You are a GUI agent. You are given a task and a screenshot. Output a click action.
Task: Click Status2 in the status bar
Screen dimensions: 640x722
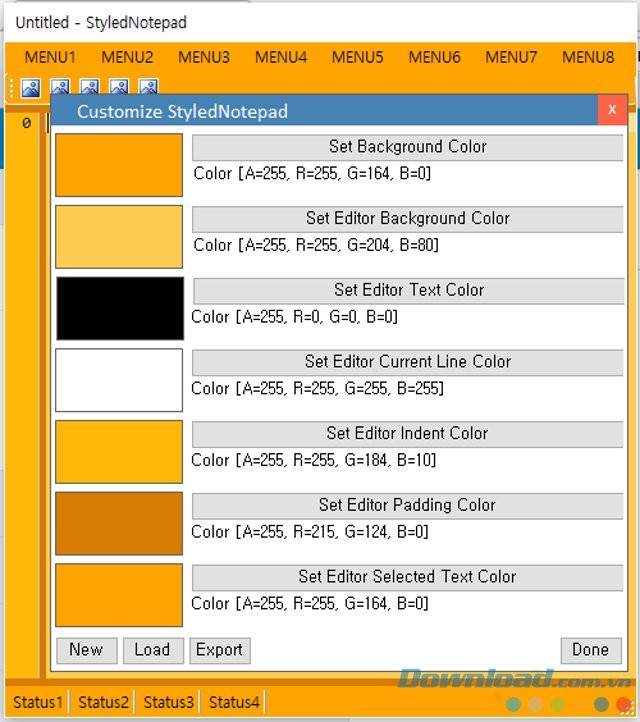tap(103, 702)
